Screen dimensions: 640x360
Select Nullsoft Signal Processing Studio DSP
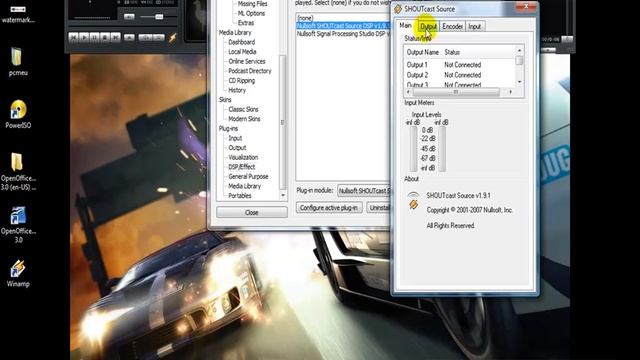tap(343, 34)
